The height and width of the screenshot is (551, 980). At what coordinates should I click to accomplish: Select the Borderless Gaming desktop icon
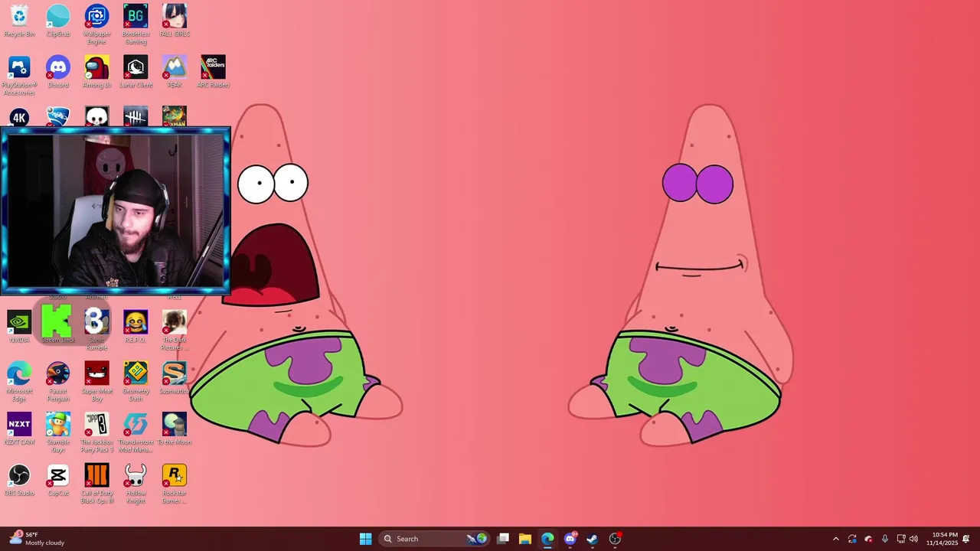click(136, 24)
